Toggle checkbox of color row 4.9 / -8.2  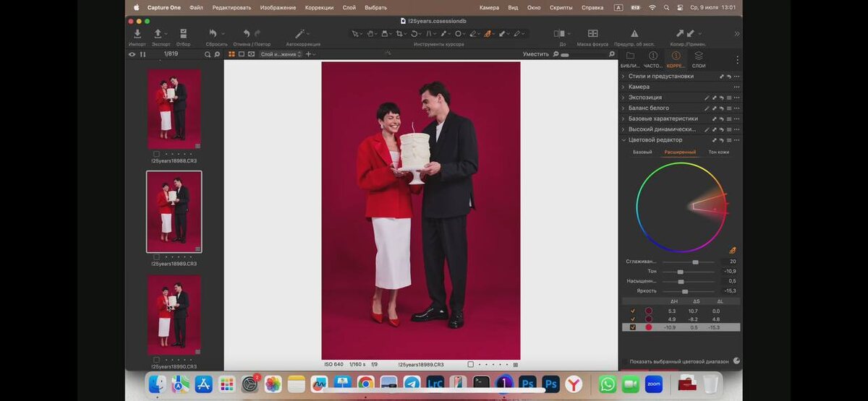tap(633, 319)
